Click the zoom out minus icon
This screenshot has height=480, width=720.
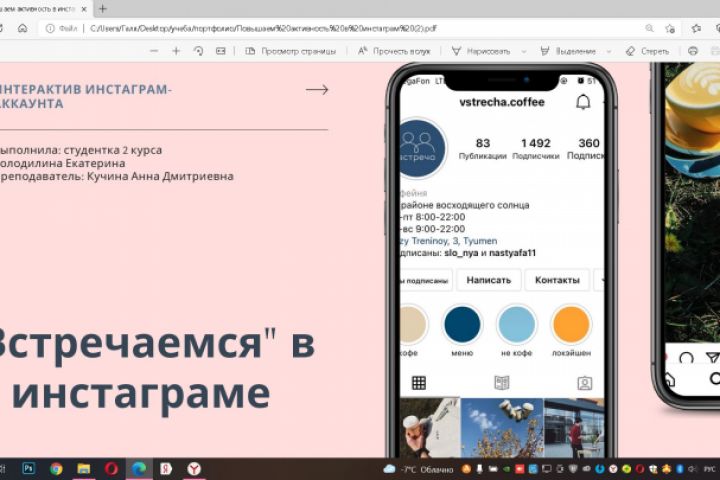coord(154,51)
